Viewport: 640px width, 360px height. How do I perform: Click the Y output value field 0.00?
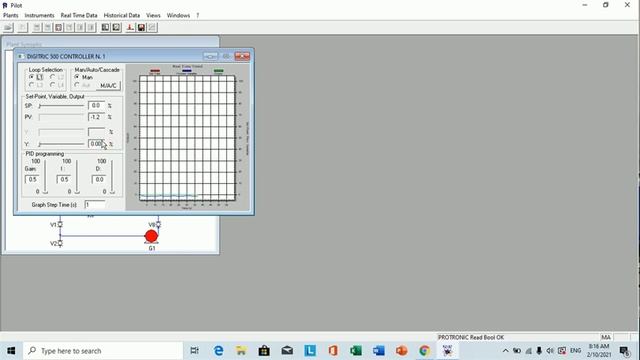tap(96, 144)
